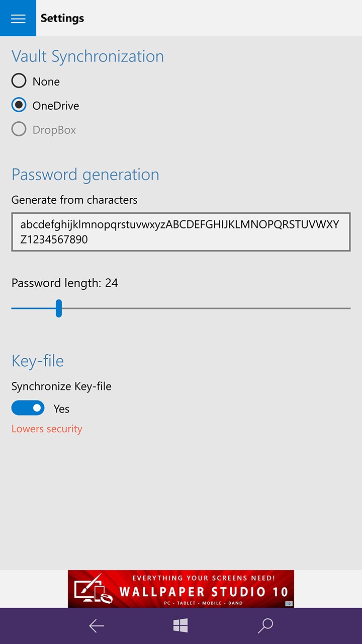Screen dimensions: 362x644
Task: Disable the Synchronize Key-file toggle
Action: [x=28, y=408]
